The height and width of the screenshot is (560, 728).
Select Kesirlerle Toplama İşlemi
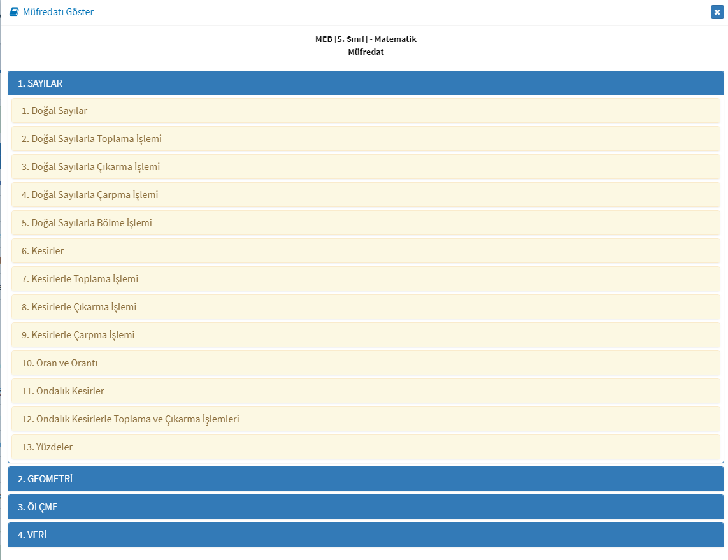pyautogui.click(x=366, y=278)
